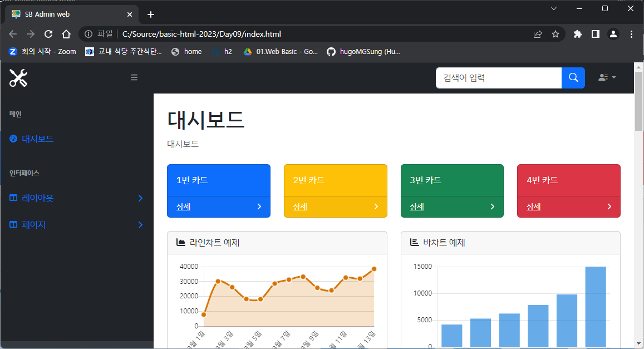The height and width of the screenshot is (349, 644).
Task: Click the blue search magnifier button
Action: pyautogui.click(x=573, y=77)
